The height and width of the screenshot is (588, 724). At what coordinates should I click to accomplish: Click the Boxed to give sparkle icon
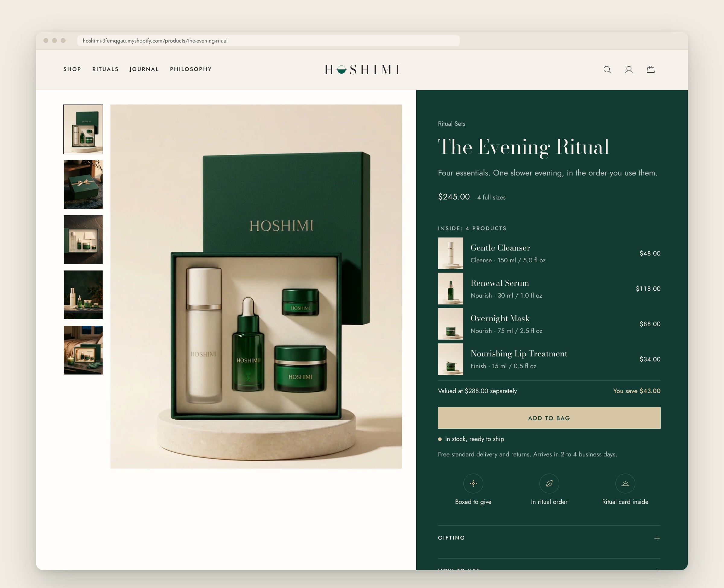pyautogui.click(x=473, y=483)
